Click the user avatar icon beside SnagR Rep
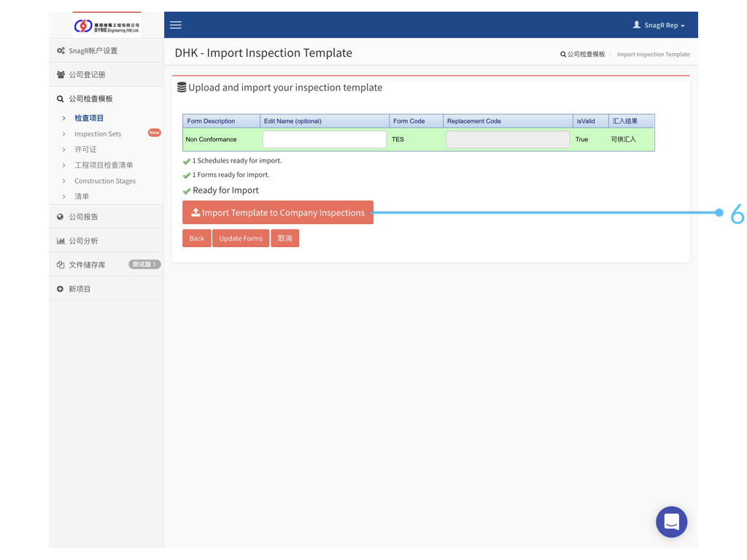The width and height of the screenshot is (747, 560). [636, 25]
